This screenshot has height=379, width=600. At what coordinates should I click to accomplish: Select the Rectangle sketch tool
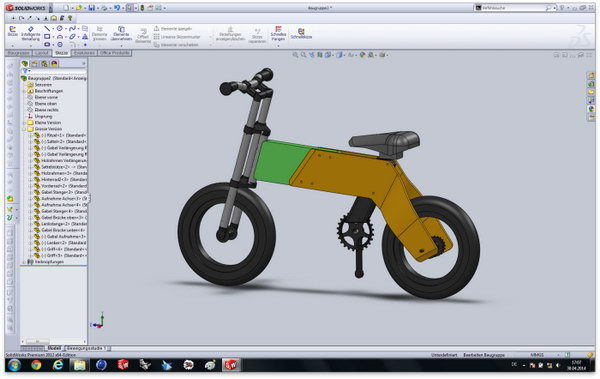click(47, 37)
